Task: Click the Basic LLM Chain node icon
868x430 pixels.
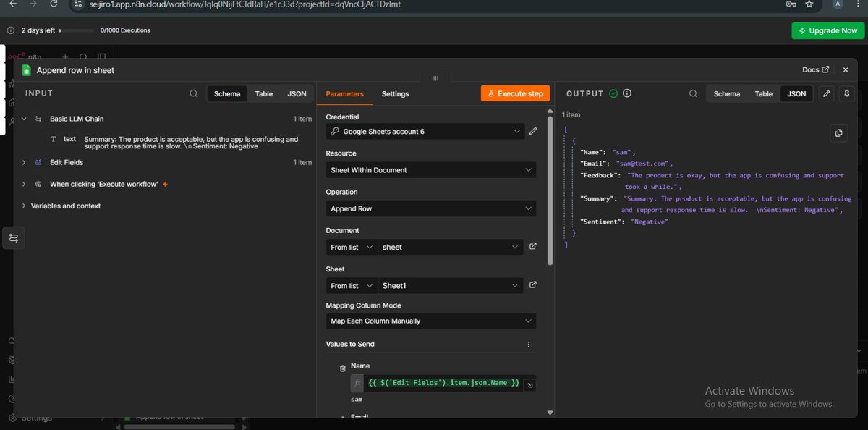Action: (38, 119)
